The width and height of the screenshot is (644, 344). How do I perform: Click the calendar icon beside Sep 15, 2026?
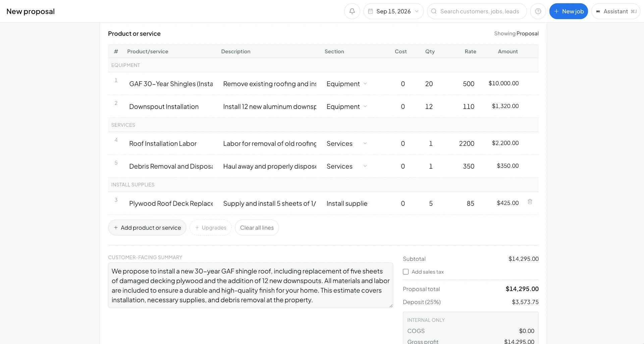(371, 11)
